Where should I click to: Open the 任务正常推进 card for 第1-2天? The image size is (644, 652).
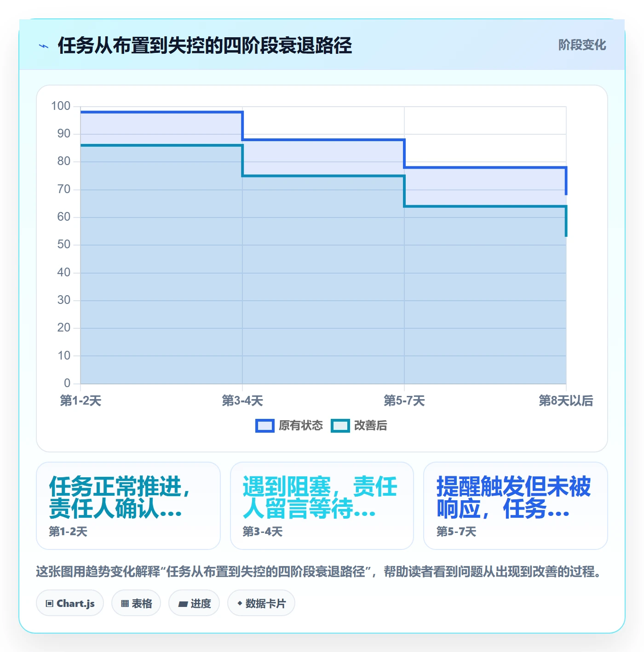[128, 506]
